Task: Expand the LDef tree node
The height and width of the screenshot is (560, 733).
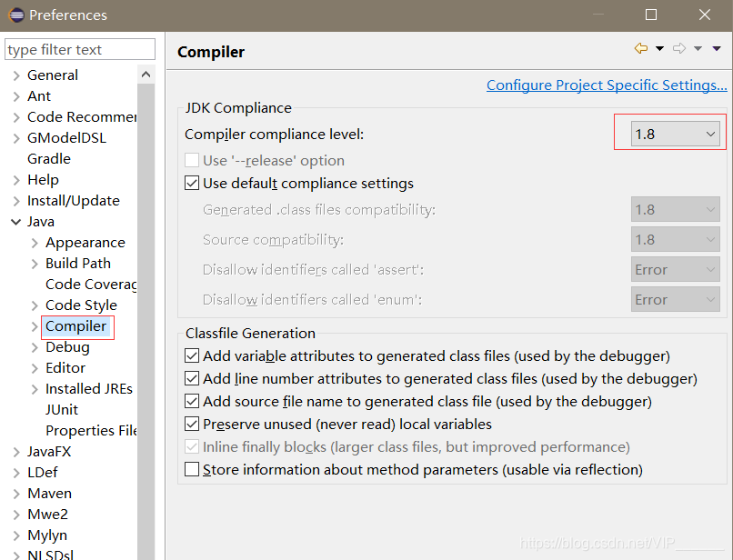Action: (x=16, y=473)
